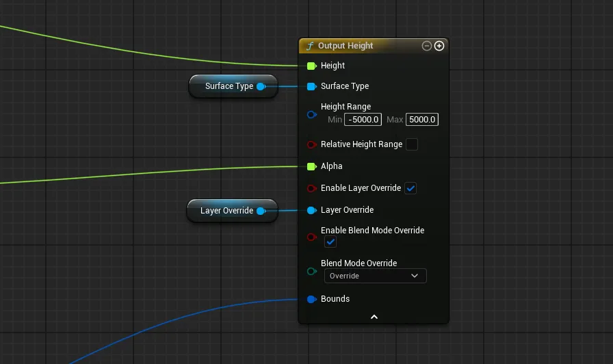Click the Surface Type variable output pin
The width and height of the screenshot is (613, 364).
[261, 86]
